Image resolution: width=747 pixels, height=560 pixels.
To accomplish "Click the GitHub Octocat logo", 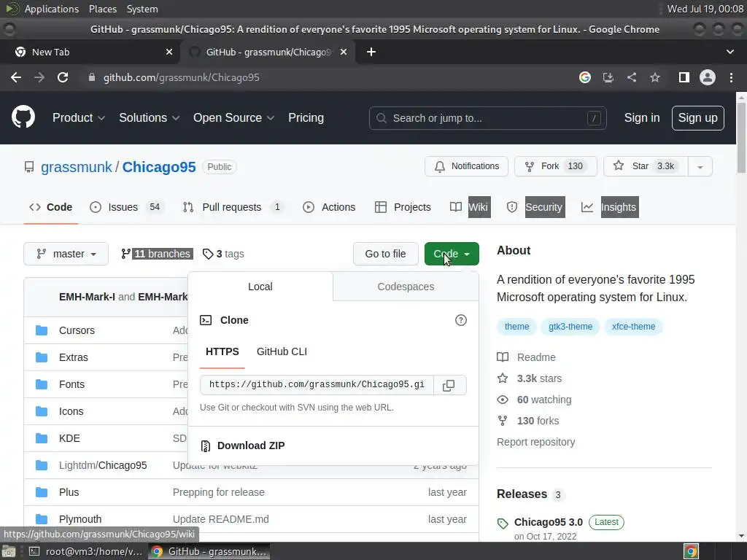I will 23,117.
